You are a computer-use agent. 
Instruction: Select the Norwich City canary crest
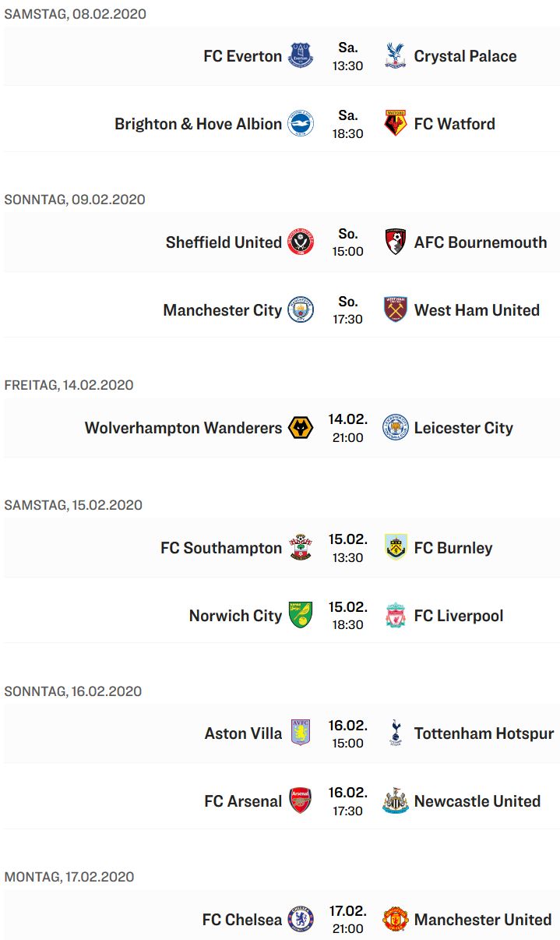pyautogui.click(x=301, y=615)
